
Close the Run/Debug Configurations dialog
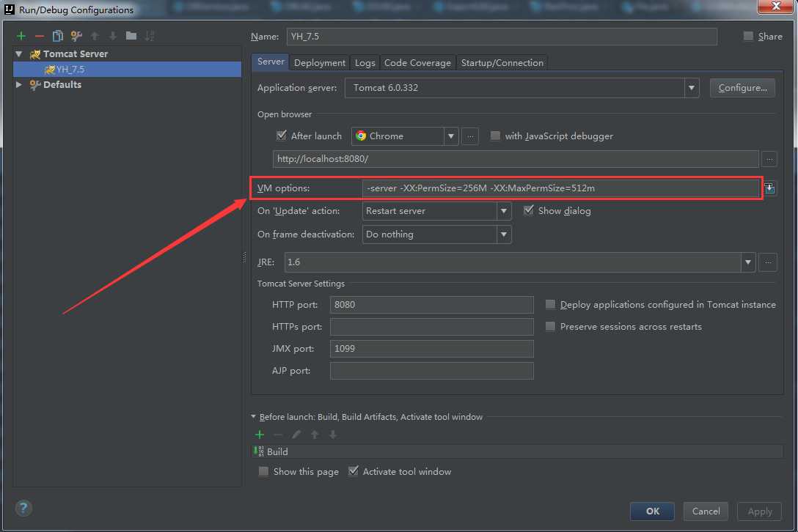pyautogui.click(x=775, y=6)
